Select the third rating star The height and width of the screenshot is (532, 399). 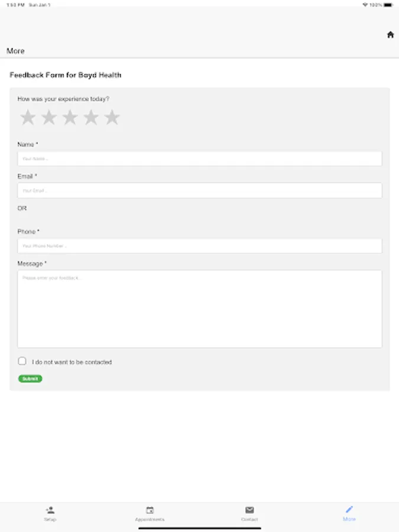pyautogui.click(x=70, y=118)
